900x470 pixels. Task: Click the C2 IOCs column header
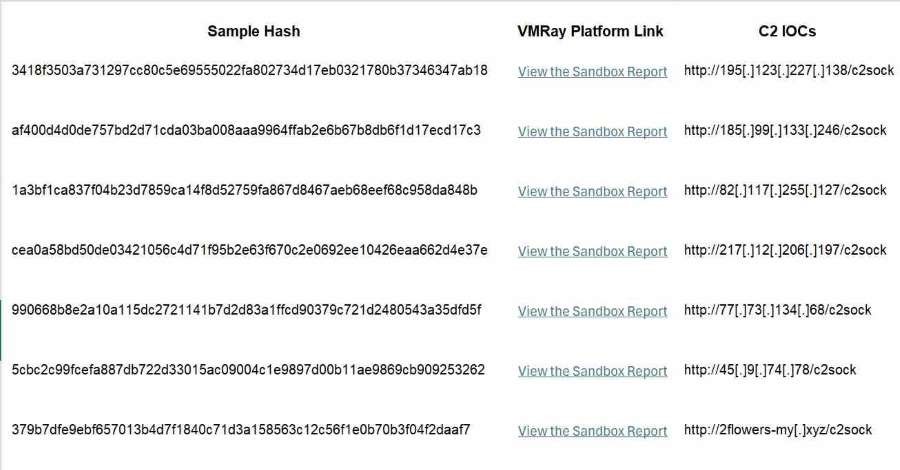pos(787,31)
